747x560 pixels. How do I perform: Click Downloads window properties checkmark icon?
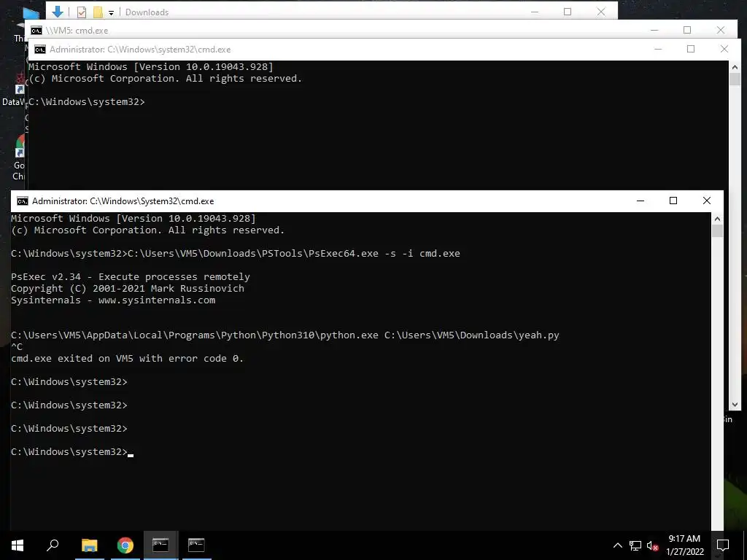82,12
